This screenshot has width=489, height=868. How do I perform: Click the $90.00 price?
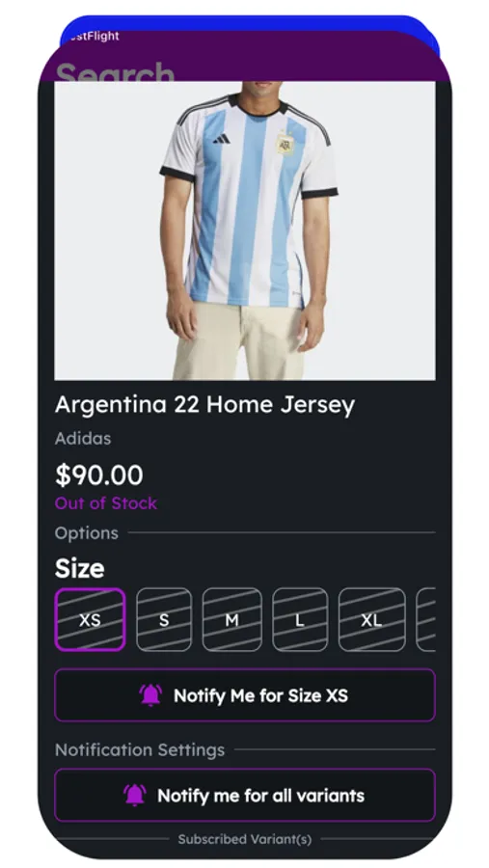pos(98,475)
